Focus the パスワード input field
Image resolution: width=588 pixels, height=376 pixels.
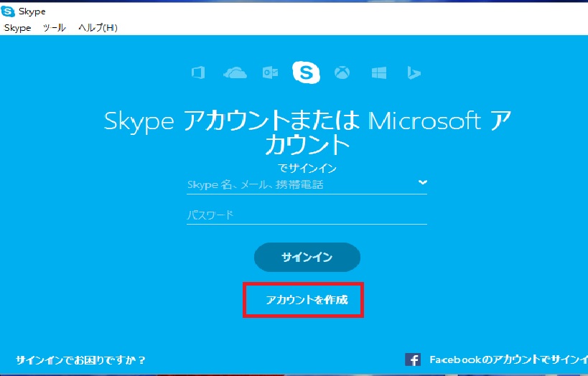[307, 215]
